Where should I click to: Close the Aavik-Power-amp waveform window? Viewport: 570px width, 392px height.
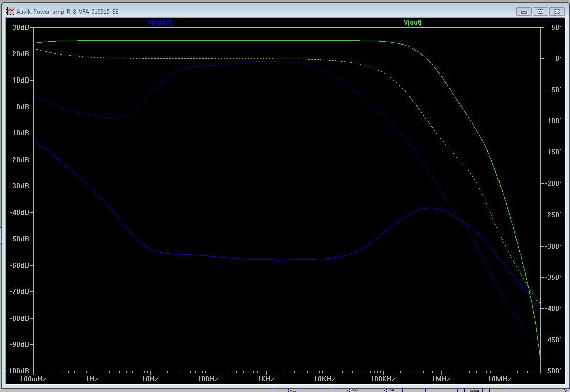tap(557, 11)
